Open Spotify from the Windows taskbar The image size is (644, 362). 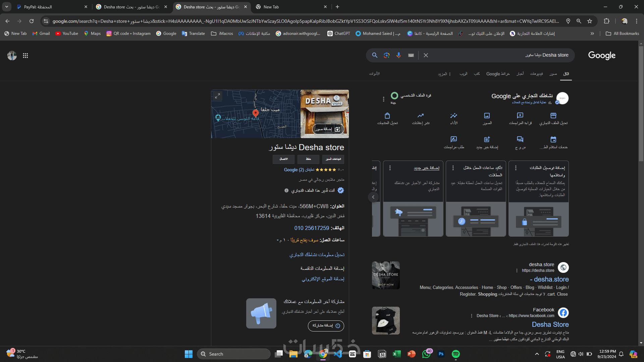(455, 354)
